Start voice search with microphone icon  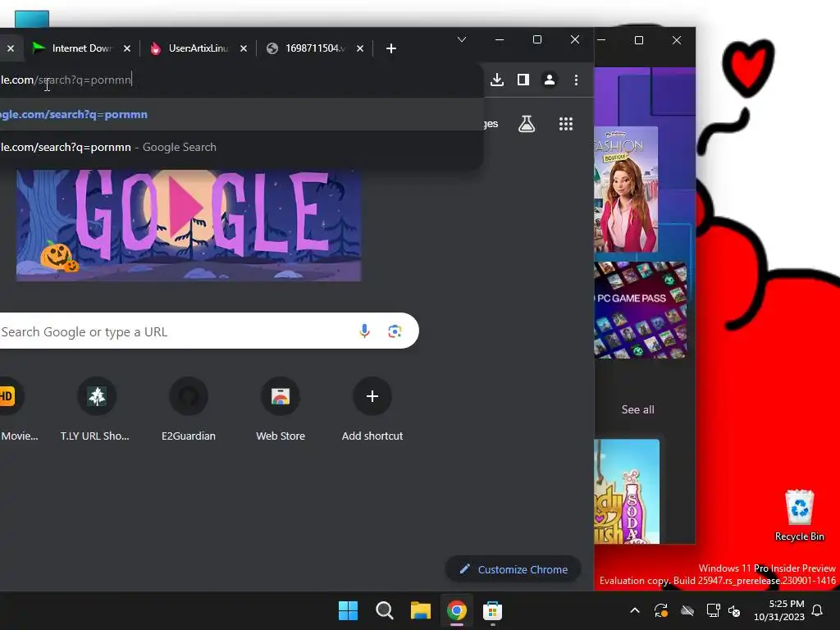(364, 331)
